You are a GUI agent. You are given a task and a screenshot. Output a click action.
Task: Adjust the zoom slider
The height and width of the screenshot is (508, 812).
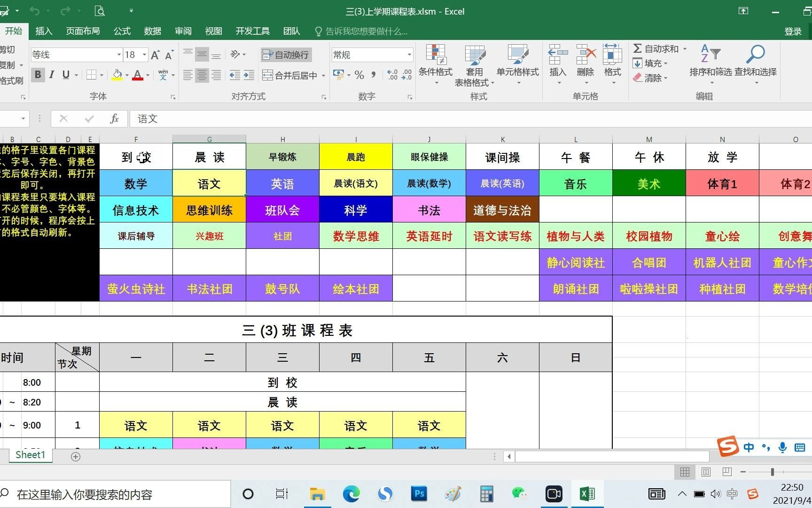773,472
